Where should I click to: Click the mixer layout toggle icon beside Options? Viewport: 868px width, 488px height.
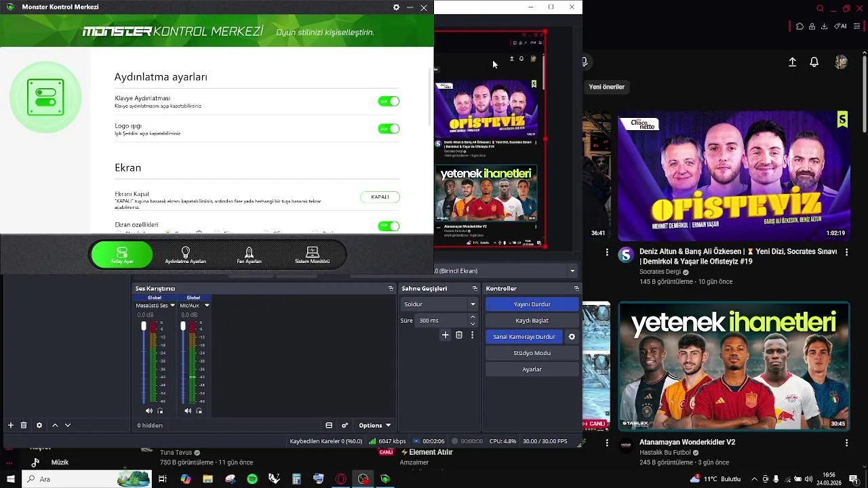(x=329, y=425)
